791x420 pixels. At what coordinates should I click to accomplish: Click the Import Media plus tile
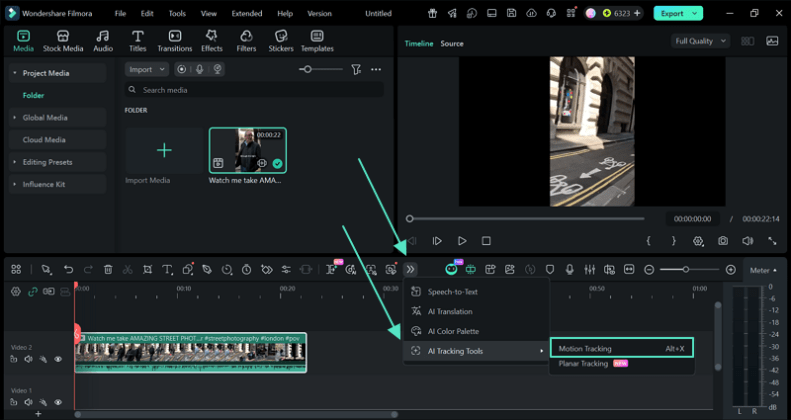click(164, 150)
